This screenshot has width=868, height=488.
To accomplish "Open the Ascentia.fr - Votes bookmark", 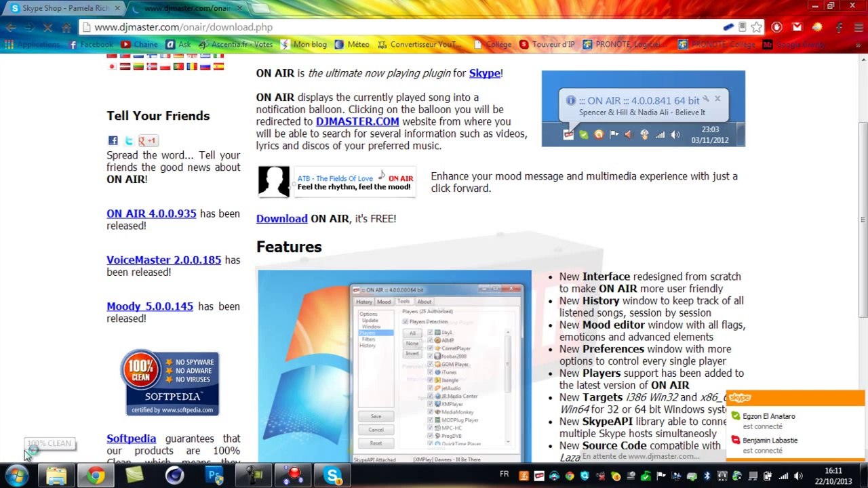I will (x=235, y=45).
